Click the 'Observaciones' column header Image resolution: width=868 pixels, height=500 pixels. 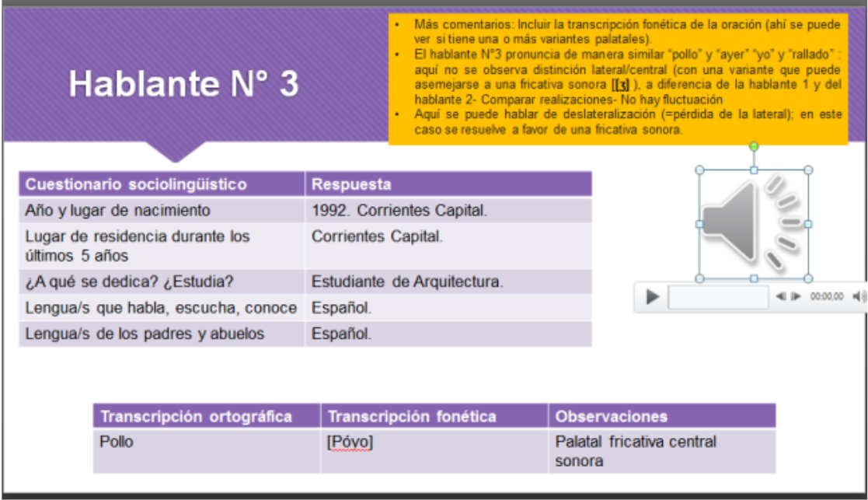[611, 416]
